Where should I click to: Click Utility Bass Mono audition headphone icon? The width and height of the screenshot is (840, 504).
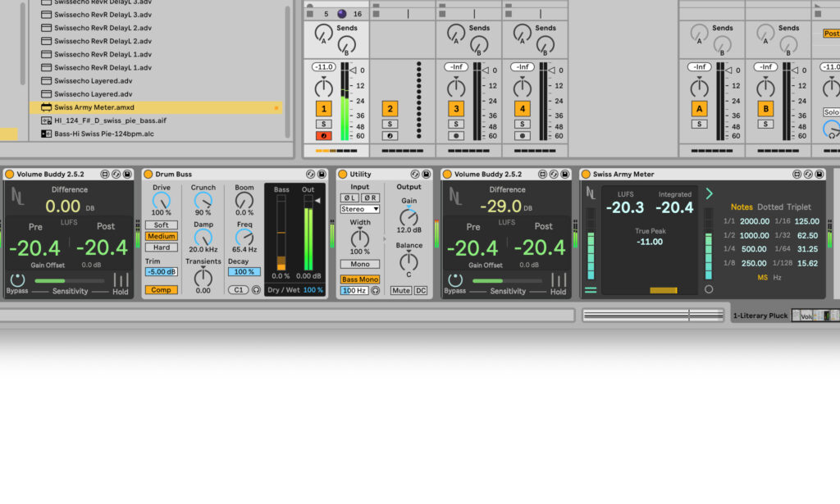[x=376, y=291]
